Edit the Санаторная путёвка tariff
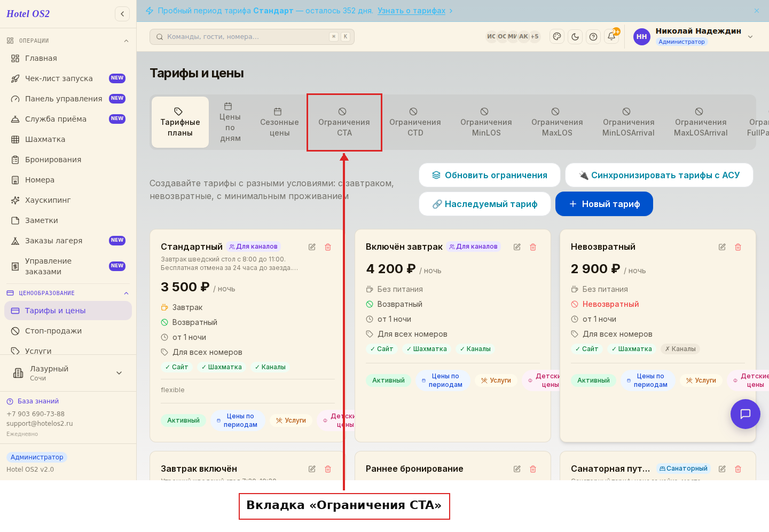The height and width of the screenshot is (532, 769). click(x=722, y=469)
